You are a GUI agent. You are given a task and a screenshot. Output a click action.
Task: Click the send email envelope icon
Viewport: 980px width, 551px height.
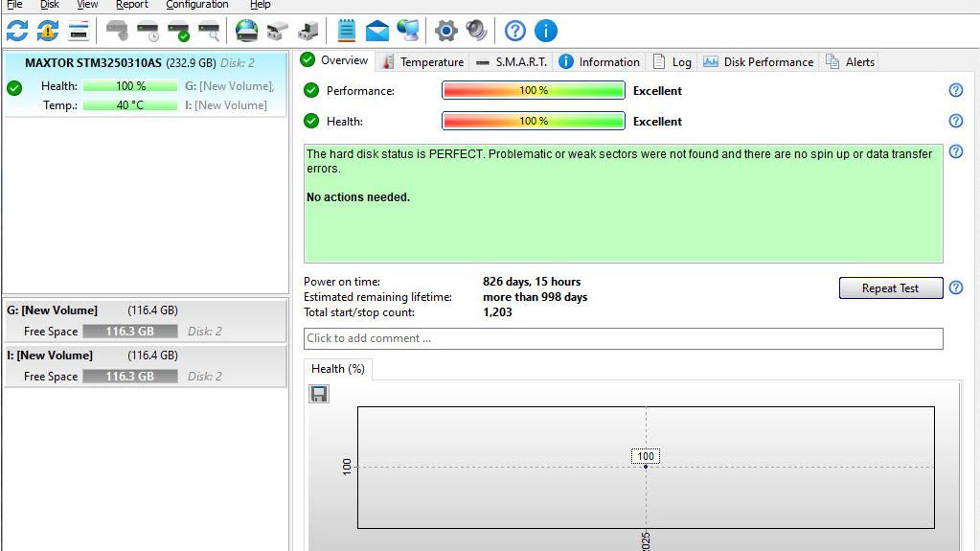(377, 31)
